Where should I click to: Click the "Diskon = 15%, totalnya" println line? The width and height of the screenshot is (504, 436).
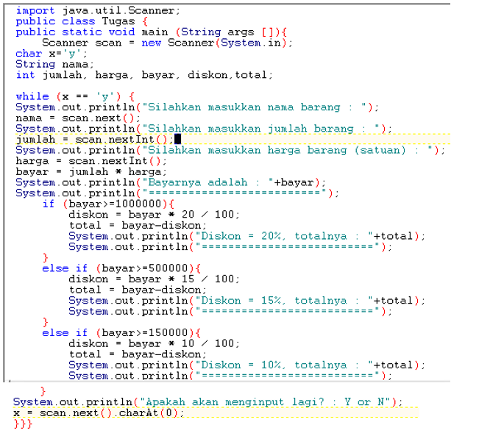pyautogui.click(x=246, y=301)
